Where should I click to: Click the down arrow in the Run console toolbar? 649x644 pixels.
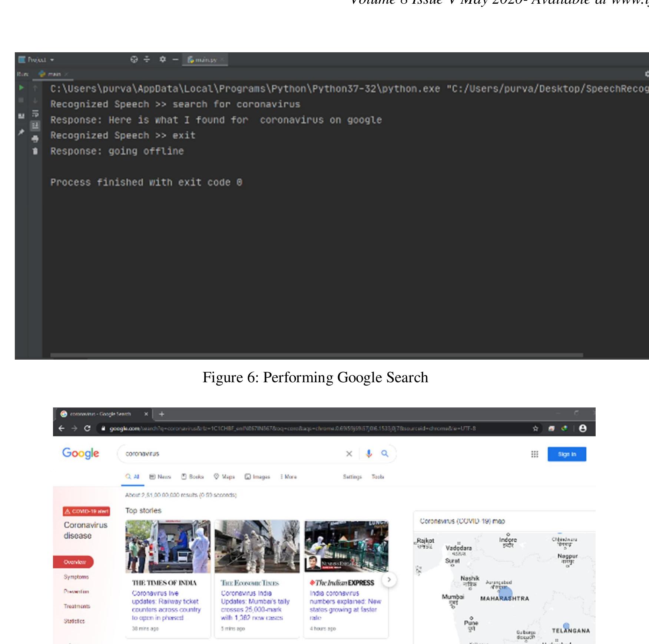pyautogui.click(x=35, y=100)
